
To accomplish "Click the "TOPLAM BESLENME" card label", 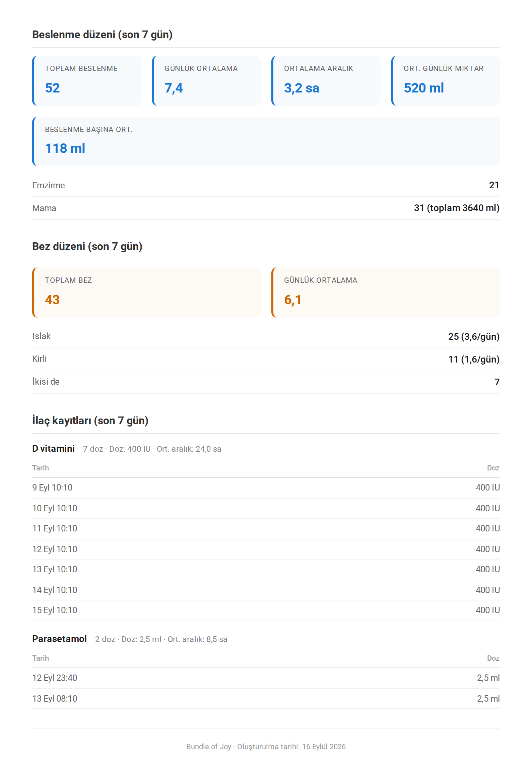I will 81,68.
